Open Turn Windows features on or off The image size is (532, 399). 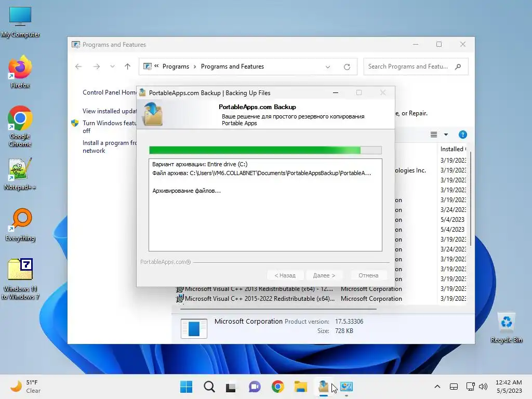click(x=109, y=127)
